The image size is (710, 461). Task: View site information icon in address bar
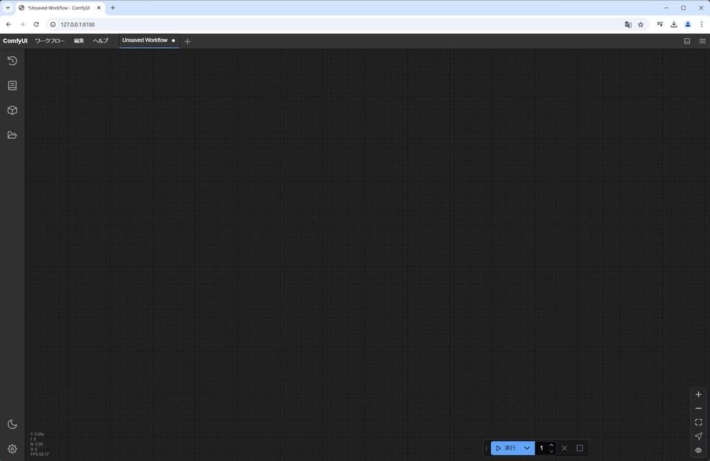(53, 24)
